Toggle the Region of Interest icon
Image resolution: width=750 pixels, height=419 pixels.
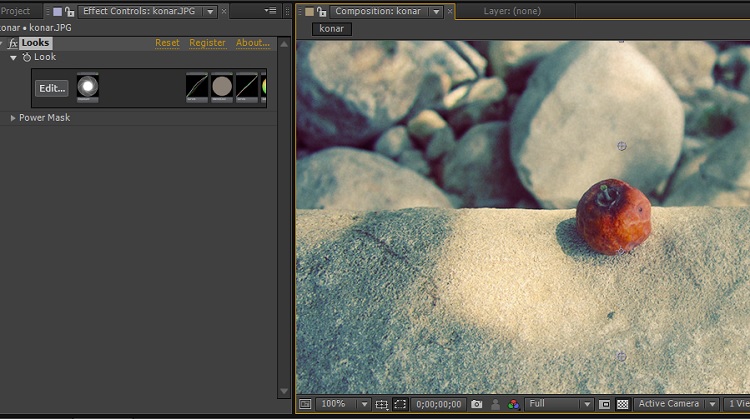tap(605, 405)
